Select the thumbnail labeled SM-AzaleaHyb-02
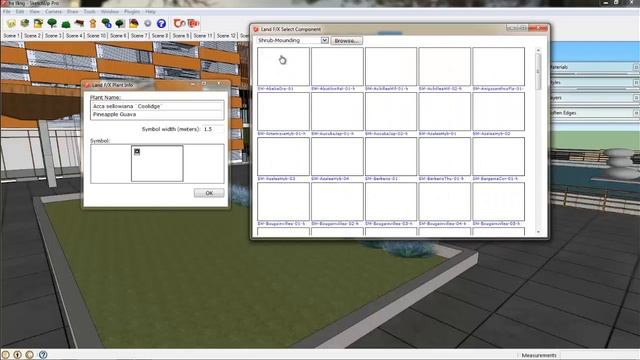The image size is (640, 360). 498,111
